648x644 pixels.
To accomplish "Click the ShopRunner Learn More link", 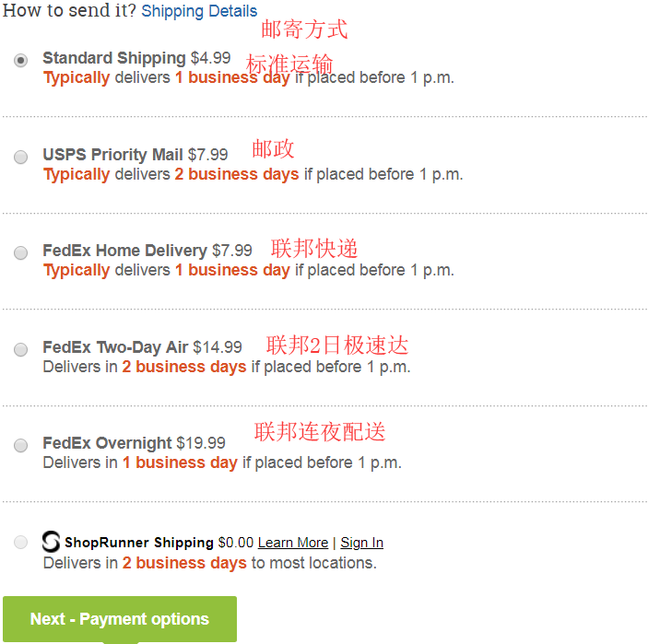I will (x=292, y=543).
